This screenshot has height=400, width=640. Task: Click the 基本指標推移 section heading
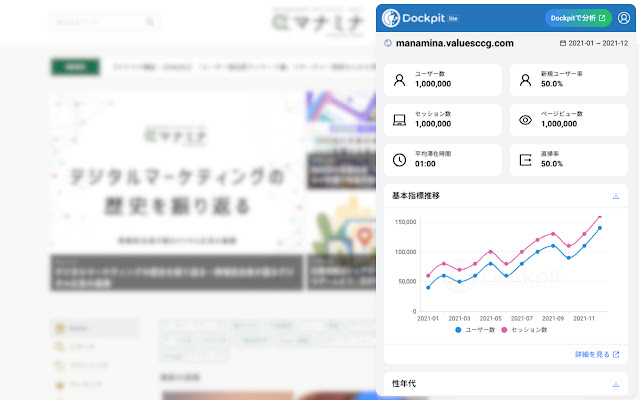[416, 196]
